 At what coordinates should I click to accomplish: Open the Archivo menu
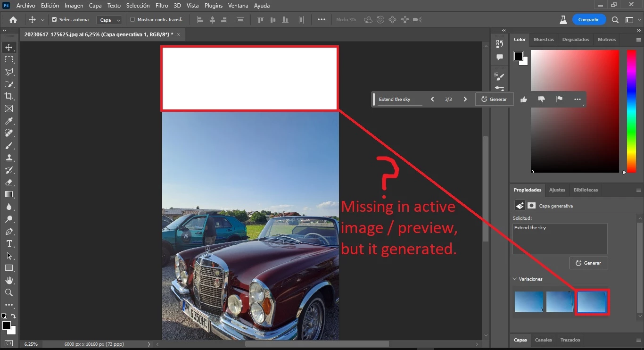(26, 6)
